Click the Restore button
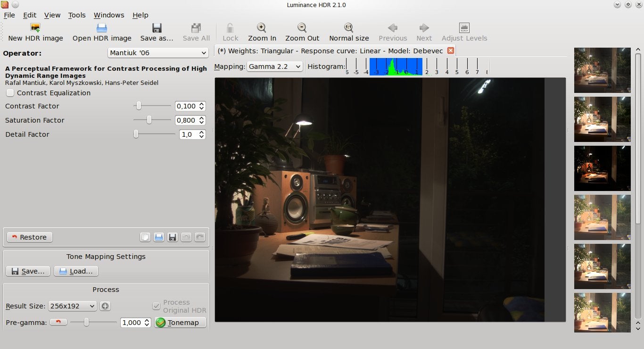The image size is (644, 349). (x=29, y=237)
